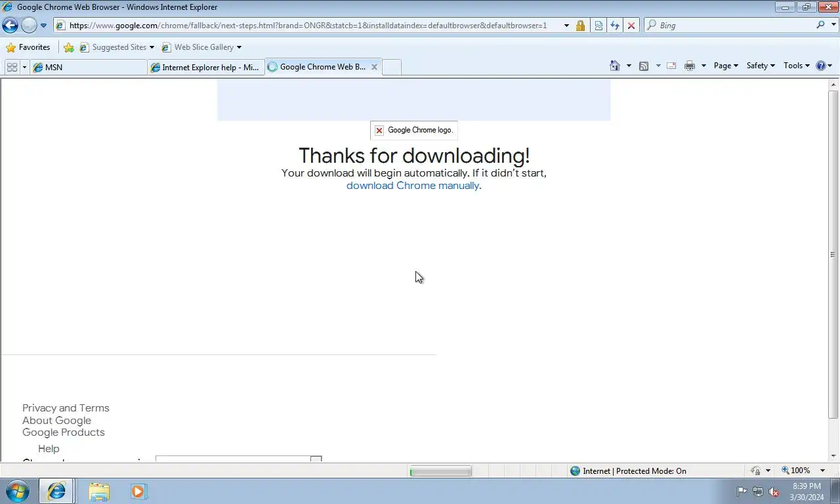Launch Windows Media Player taskbar icon
Viewport: 840px width, 504px height.
(138, 491)
